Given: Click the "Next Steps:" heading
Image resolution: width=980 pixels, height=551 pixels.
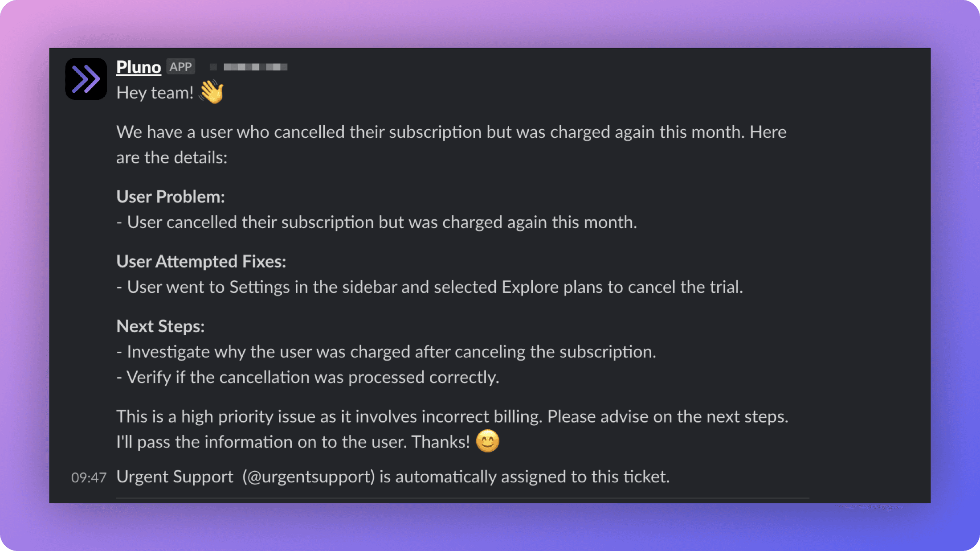Looking at the screenshot, I should coord(160,326).
